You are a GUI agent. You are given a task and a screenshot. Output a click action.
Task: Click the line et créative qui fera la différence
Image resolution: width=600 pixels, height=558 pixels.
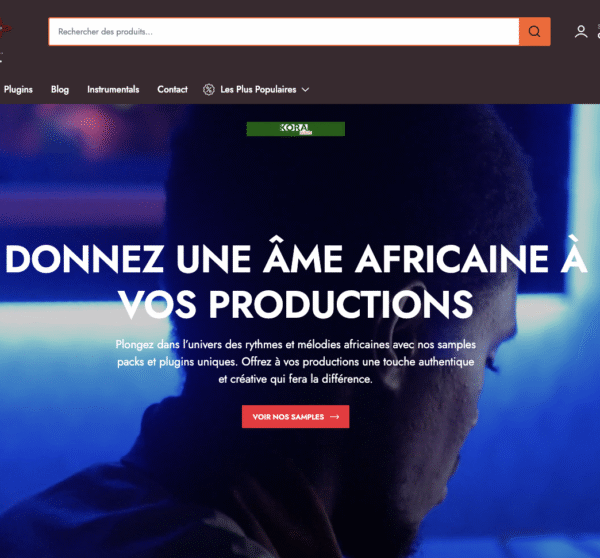pyautogui.click(x=295, y=379)
